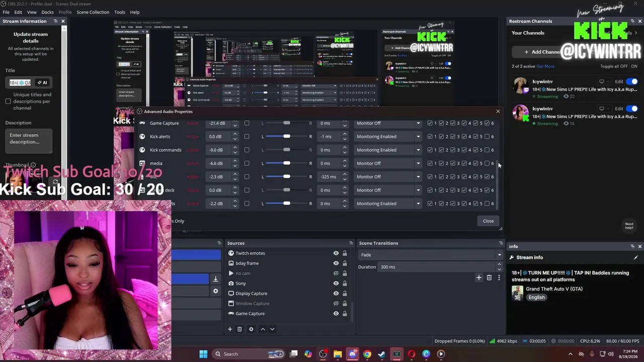Lock the Twitch emotes source
The image size is (644, 362).
(x=345, y=253)
